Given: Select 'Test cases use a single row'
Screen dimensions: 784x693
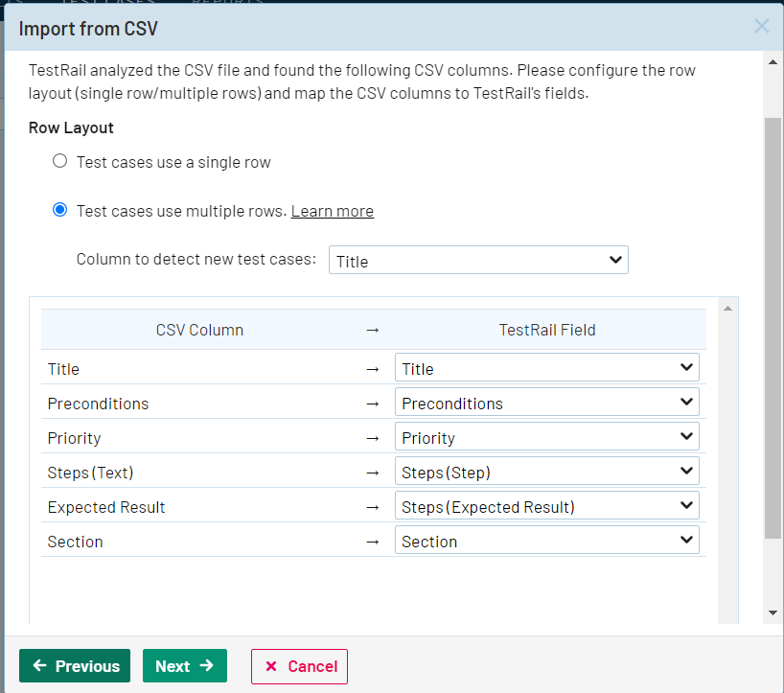Looking at the screenshot, I should click(60, 161).
